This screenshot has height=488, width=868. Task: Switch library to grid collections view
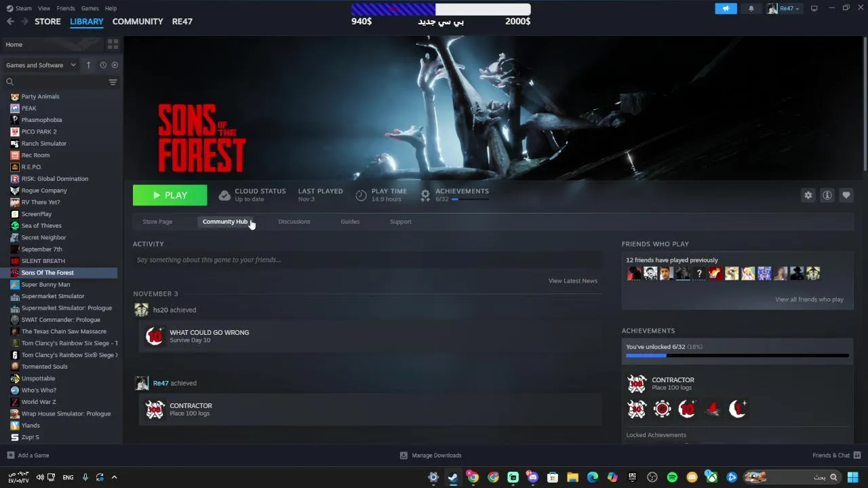coord(113,44)
